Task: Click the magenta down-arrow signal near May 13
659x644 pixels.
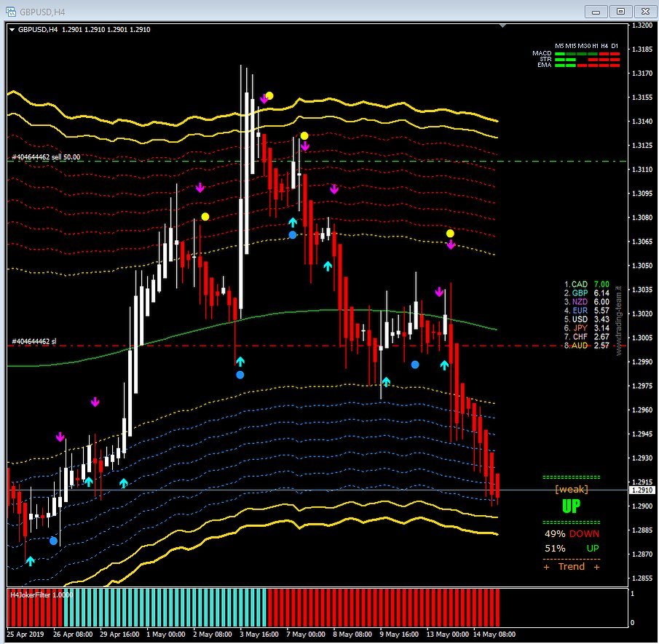Action: click(439, 293)
